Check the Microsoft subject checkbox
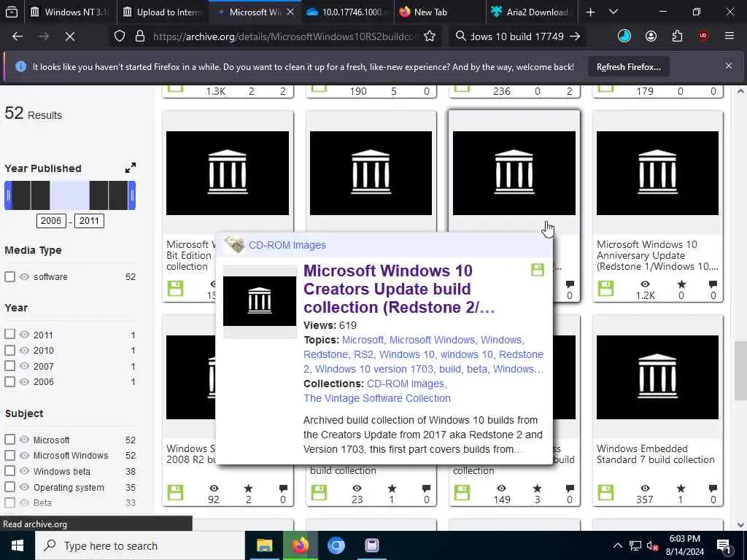Viewport: 747px width, 560px height. click(9, 440)
